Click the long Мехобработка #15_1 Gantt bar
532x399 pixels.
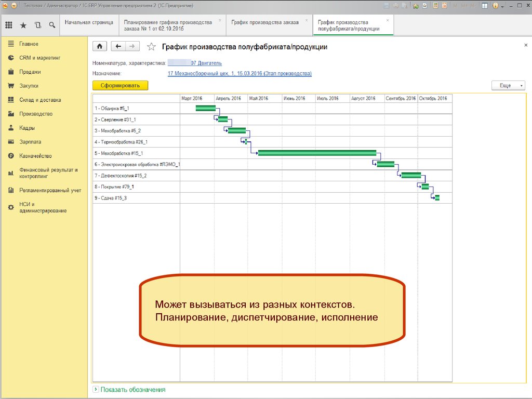[317, 153]
